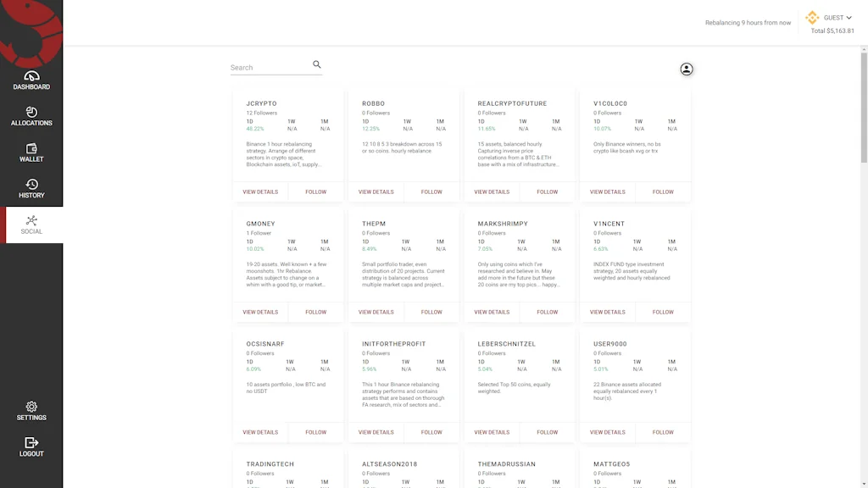Follow the LEBERSCHNITZEL trader

(547, 432)
